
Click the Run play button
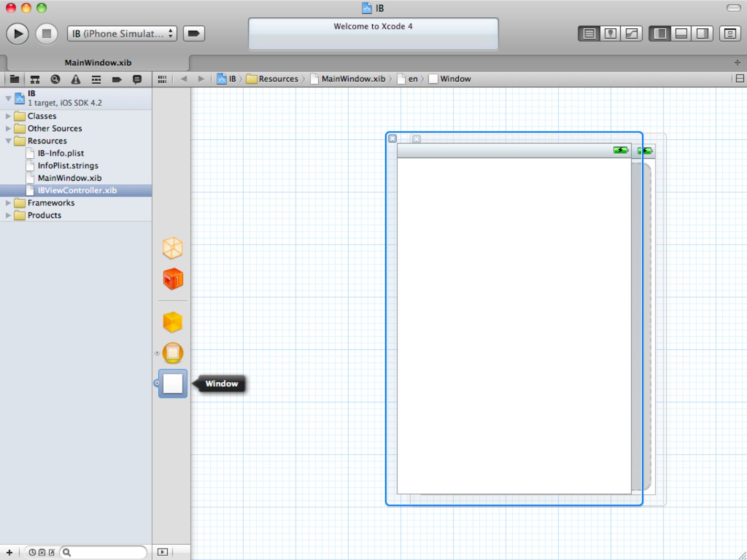tap(17, 34)
